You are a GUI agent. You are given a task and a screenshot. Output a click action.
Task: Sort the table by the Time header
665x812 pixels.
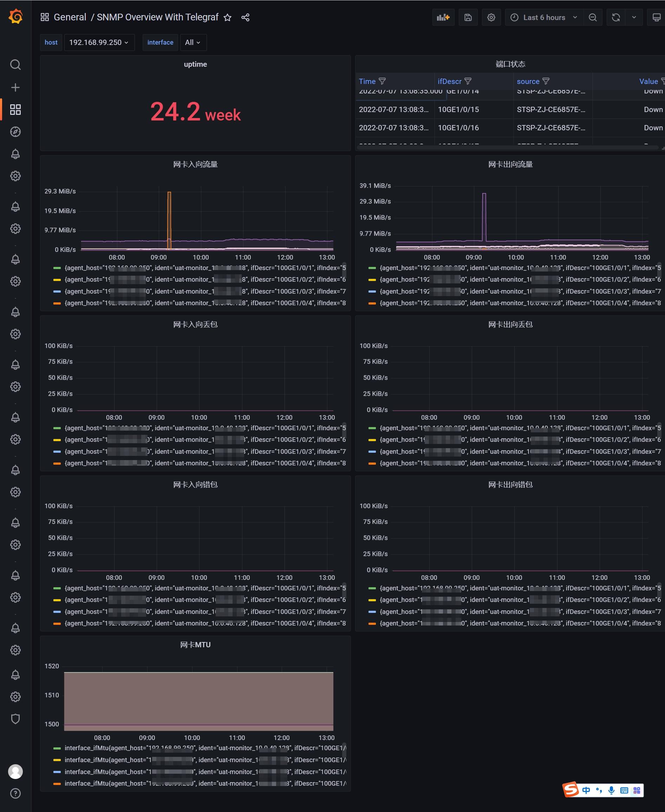click(367, 81)
